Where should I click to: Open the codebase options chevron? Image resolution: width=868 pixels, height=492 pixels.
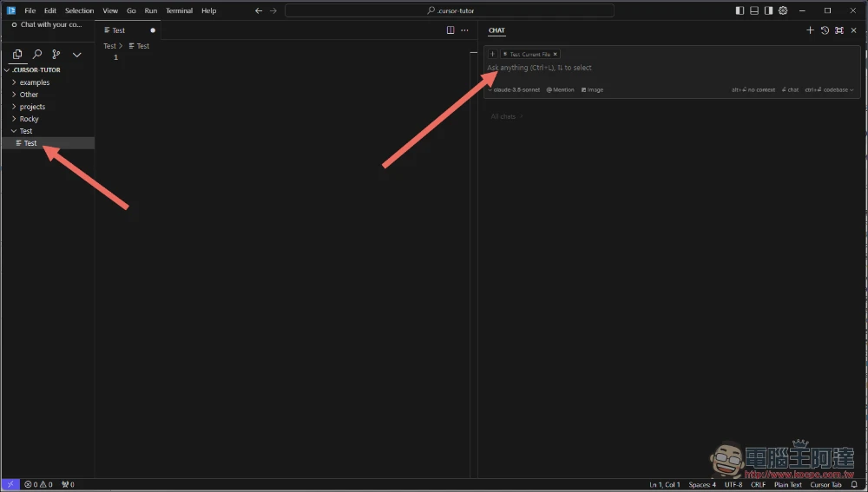click(x=852, y=89)
